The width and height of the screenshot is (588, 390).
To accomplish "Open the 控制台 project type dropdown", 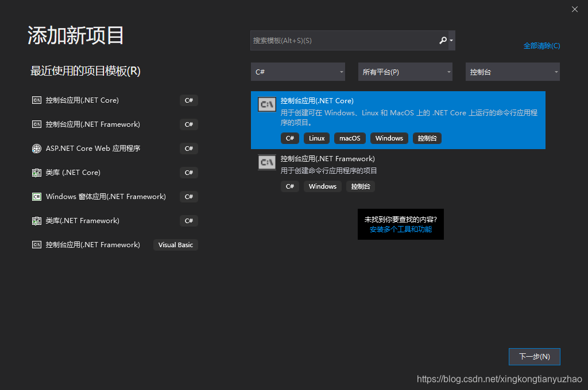I will (x=512, y=72).
